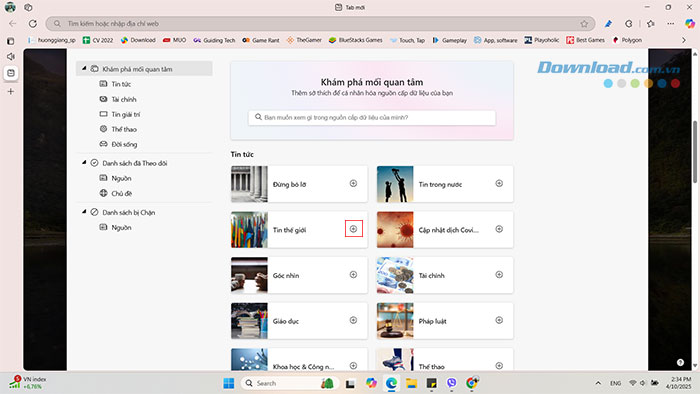This screenshot has width=700, height=394.
Task: Show hidden system tray icons
Action: [598, 383]
